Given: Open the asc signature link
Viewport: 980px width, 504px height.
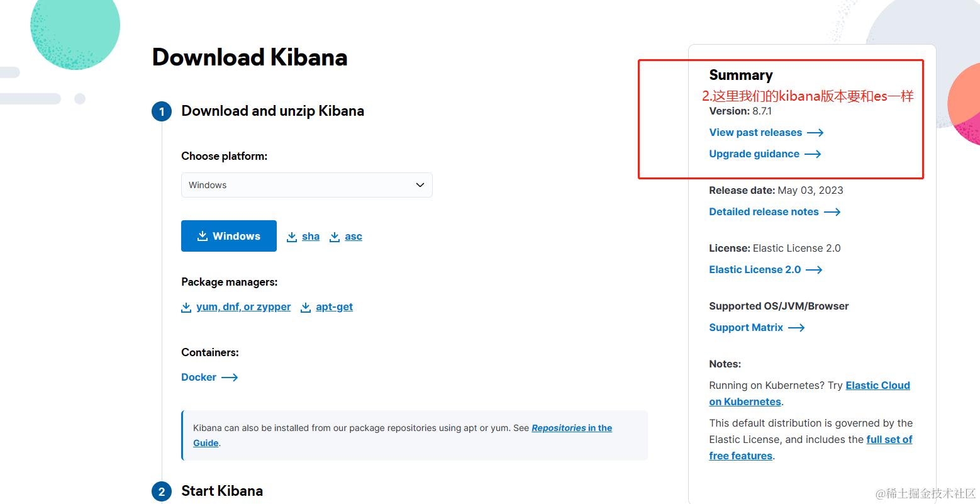Looking at the screenshot, I should tap(354, 237).
